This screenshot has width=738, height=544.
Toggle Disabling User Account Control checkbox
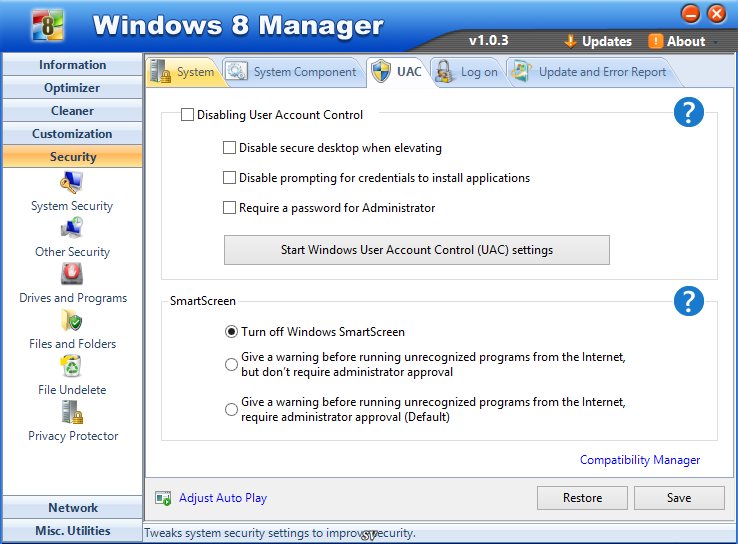click(187, 114)
